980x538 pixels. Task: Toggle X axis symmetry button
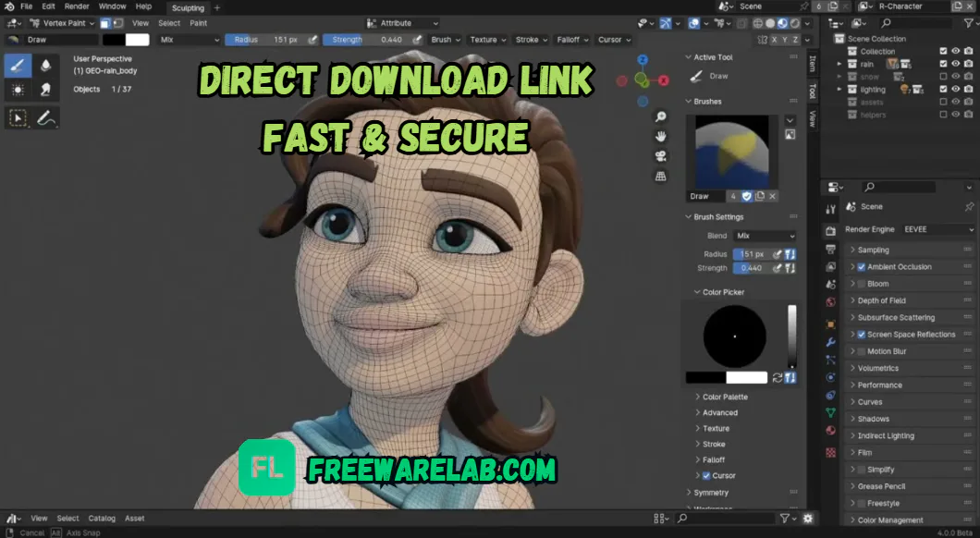pyautogui.click(x=774, y=40)
